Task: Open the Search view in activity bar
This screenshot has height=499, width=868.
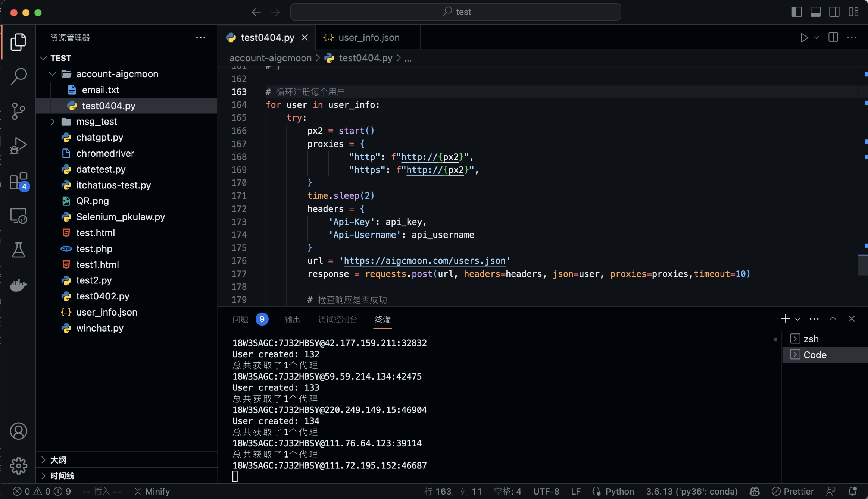Action: tap(18, 76)
